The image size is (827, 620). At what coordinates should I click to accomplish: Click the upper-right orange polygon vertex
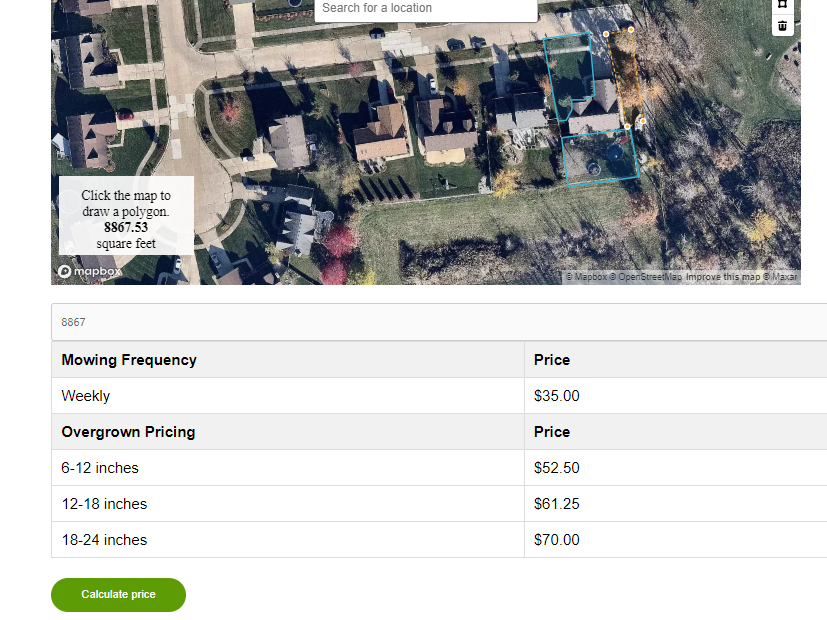[x=631, y=30]
